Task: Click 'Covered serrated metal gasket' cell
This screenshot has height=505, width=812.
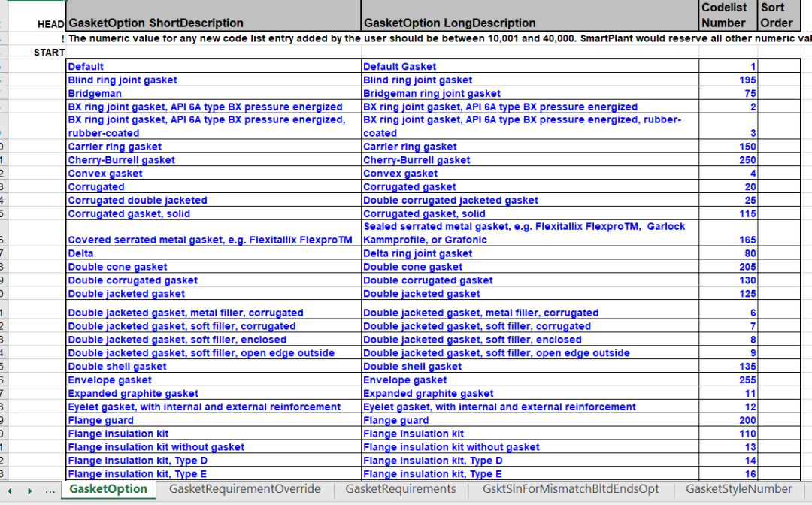Action: click(x=214, y=234)
